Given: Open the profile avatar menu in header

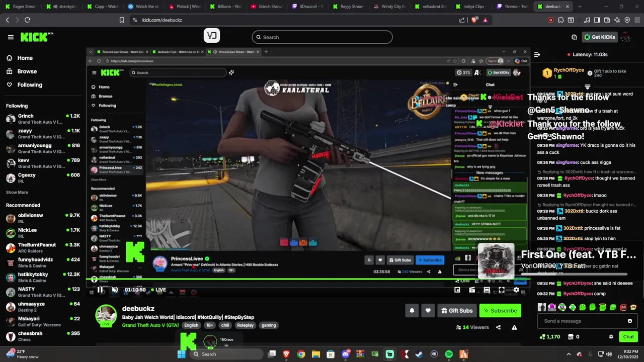Looking at the screenshot, I should pos(626,37).
